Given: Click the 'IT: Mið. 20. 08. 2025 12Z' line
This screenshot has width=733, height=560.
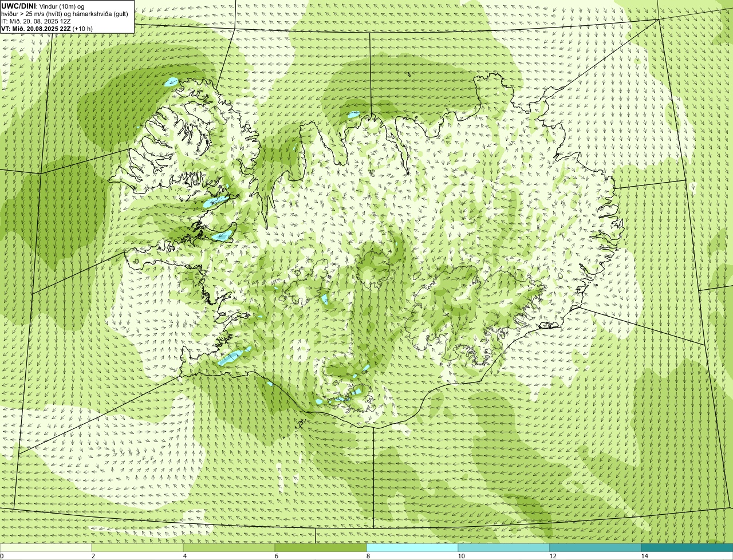Looking at the screenshot, I should (x=36, y=21).
